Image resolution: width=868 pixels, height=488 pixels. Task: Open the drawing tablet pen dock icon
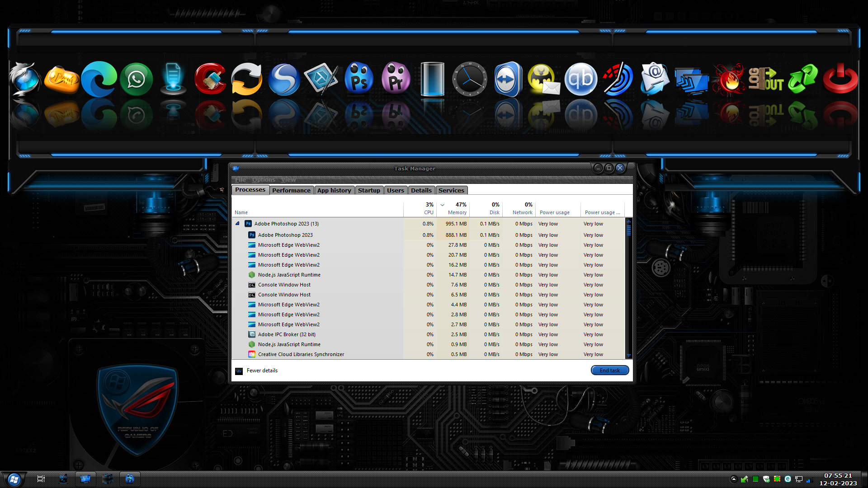click(321, 79)
